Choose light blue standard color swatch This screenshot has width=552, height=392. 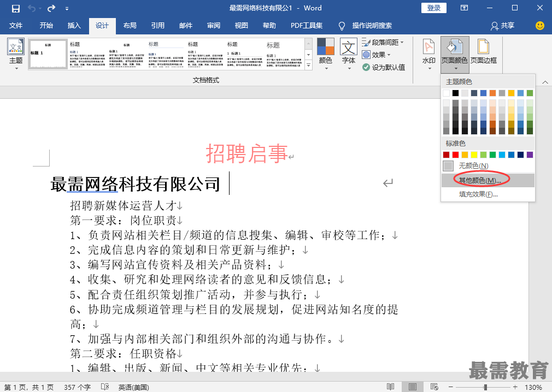(502, 155)
